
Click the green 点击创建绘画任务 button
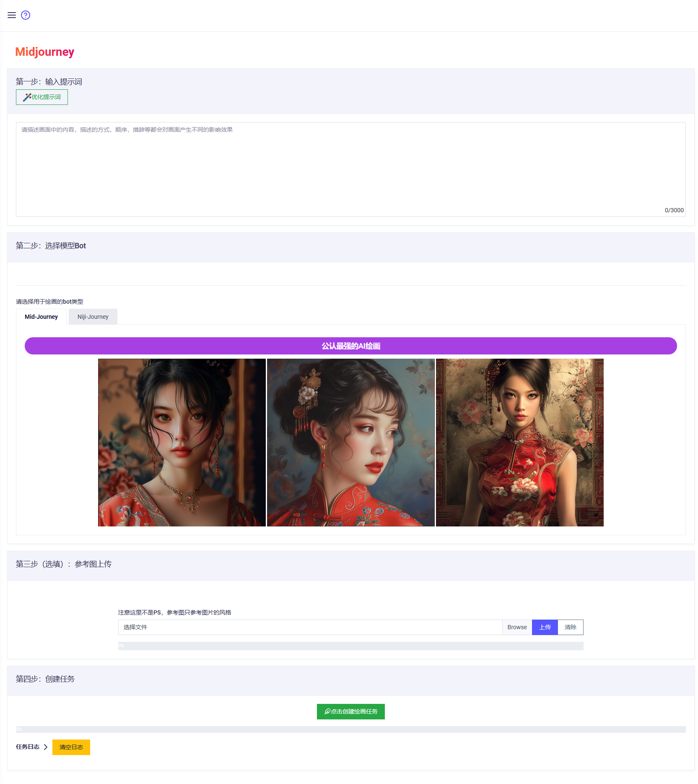pos(351,711)
